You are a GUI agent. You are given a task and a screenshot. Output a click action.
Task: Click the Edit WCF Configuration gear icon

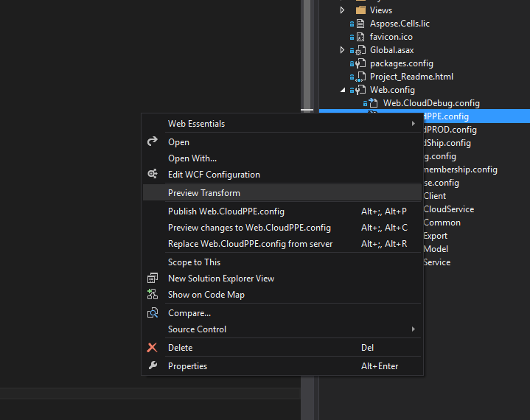pyautogui.click(x=153, y=175)
